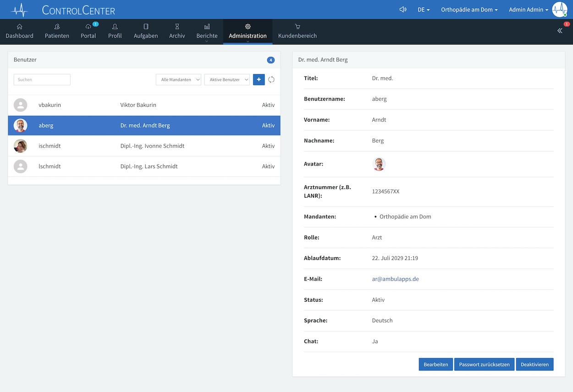Click the user count badge
Image resolution: width=573 pixels, height=392 pixels.
pos(271,60)
